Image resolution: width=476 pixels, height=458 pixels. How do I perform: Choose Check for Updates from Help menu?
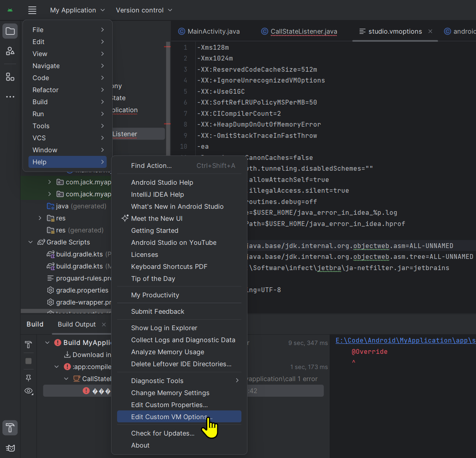(x=179, y=433)
